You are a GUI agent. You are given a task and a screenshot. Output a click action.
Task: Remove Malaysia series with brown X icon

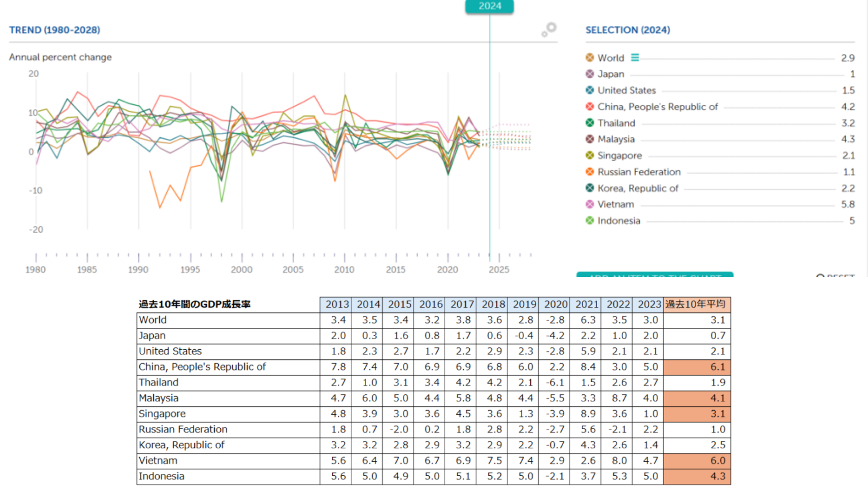coord(590,139)
